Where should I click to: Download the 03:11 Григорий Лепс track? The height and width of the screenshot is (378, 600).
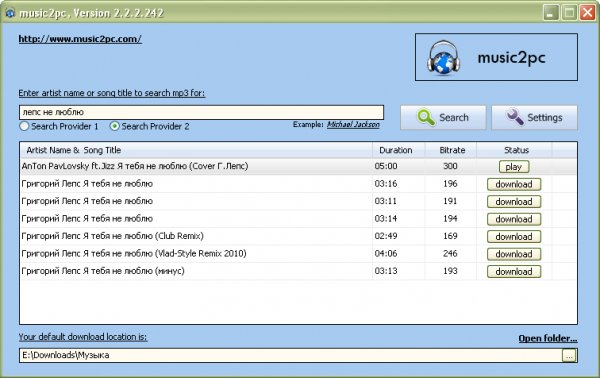514,202
